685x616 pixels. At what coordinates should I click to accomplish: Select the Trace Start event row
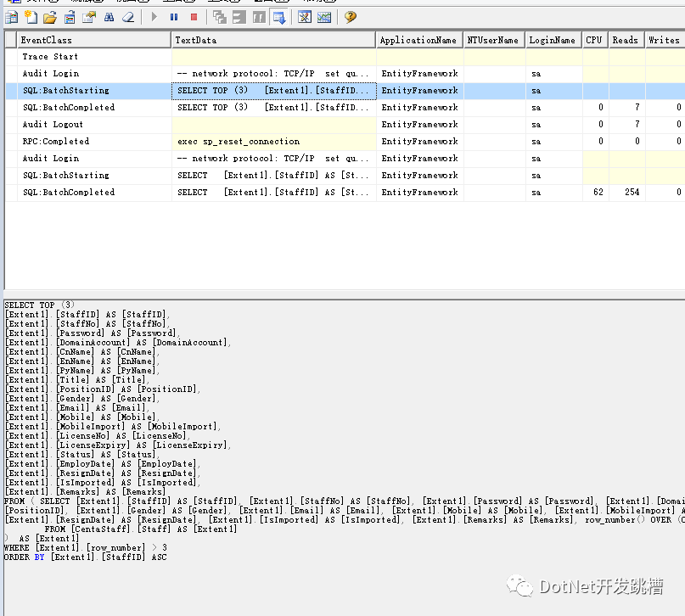point(345,57)
